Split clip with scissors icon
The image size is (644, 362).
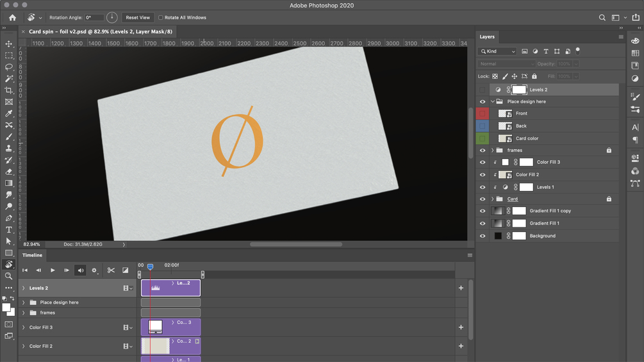(x=111, y=270)
